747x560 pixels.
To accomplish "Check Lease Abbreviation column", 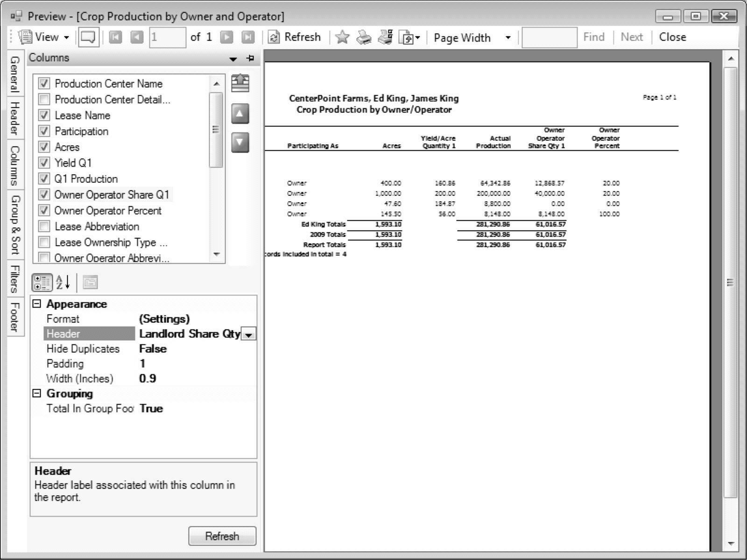I will tap(44, 226).
